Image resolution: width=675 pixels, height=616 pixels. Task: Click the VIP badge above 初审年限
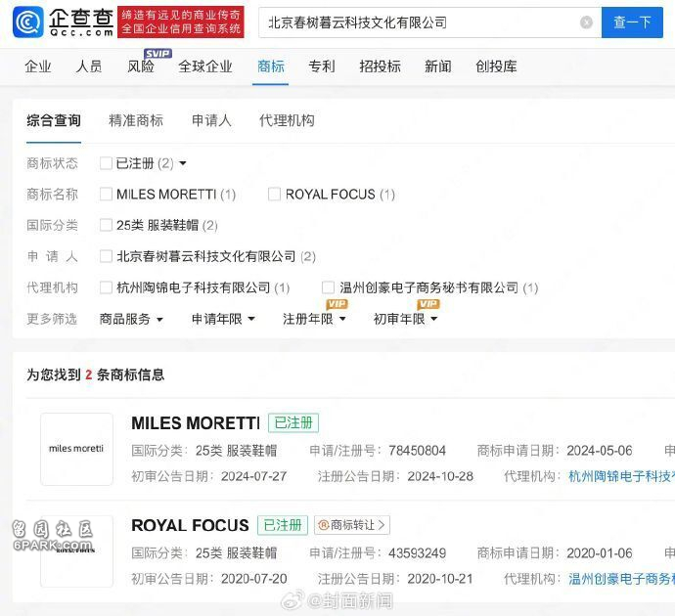(x=428, y=304)
